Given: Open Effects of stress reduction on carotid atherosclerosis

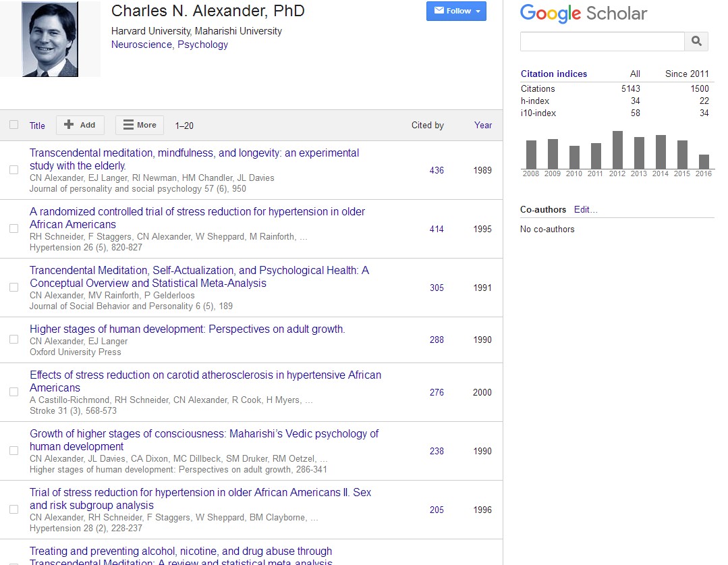Looking at the screenshot, I should click(205, 381).
